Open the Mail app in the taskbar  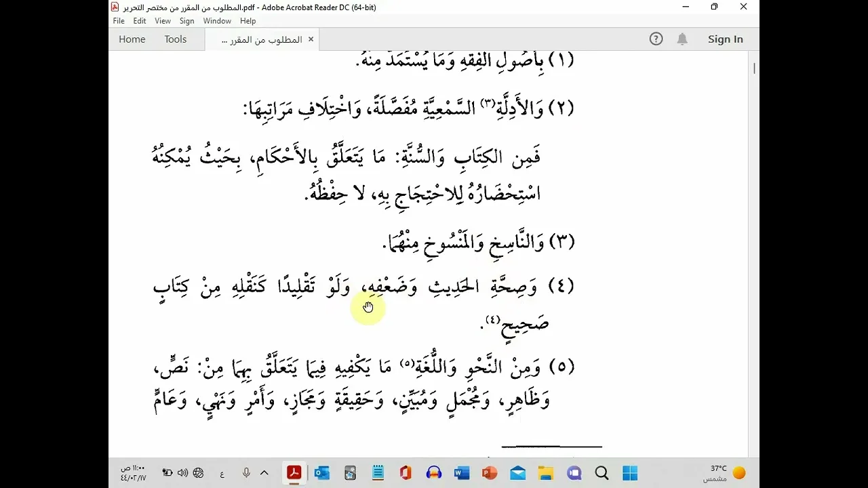pos(518,472)
